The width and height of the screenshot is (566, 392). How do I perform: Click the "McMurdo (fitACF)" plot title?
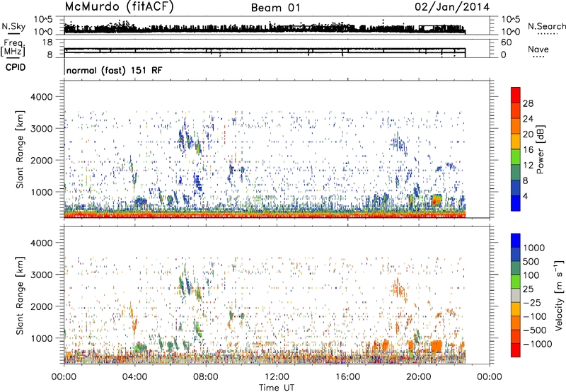119,7
